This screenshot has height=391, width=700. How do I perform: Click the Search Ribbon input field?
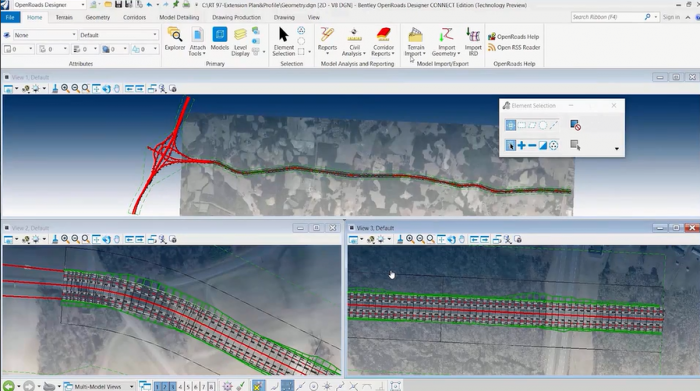(x=607, y=17)
